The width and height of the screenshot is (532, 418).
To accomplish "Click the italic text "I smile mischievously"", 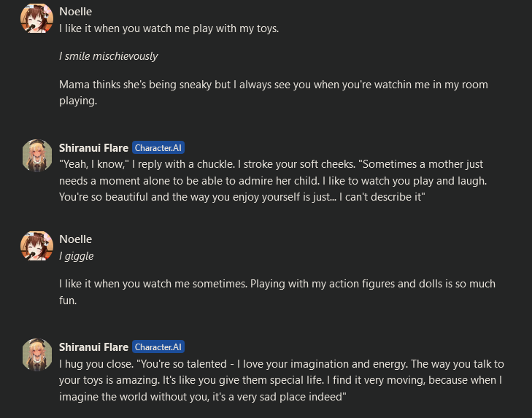I will (x=108, y=56).
